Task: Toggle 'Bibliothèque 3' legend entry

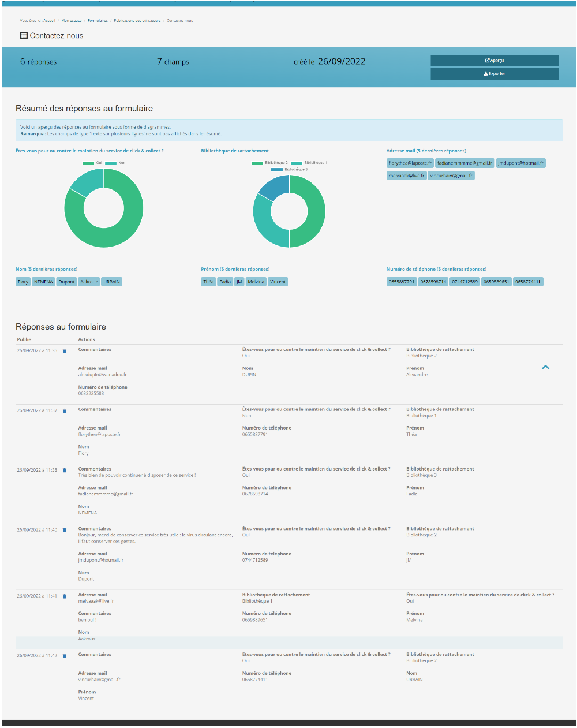Action: coord(290,170)
